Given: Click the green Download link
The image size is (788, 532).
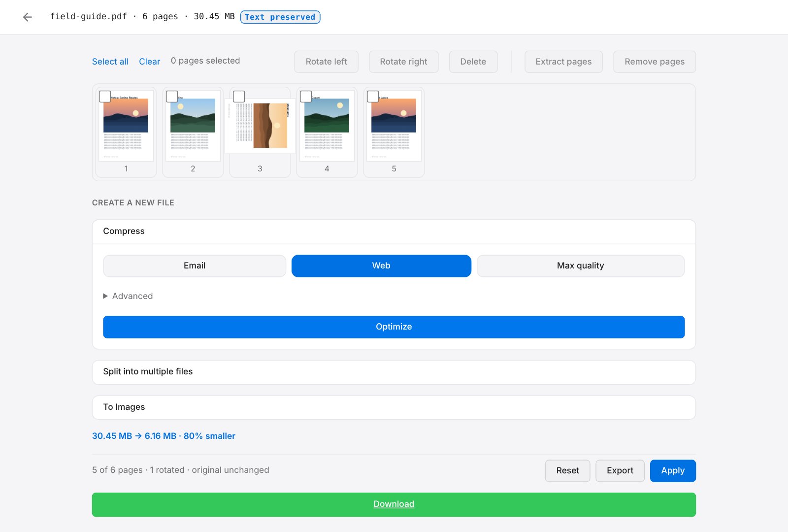Looking at the screenshot, I should coord(394,504).
